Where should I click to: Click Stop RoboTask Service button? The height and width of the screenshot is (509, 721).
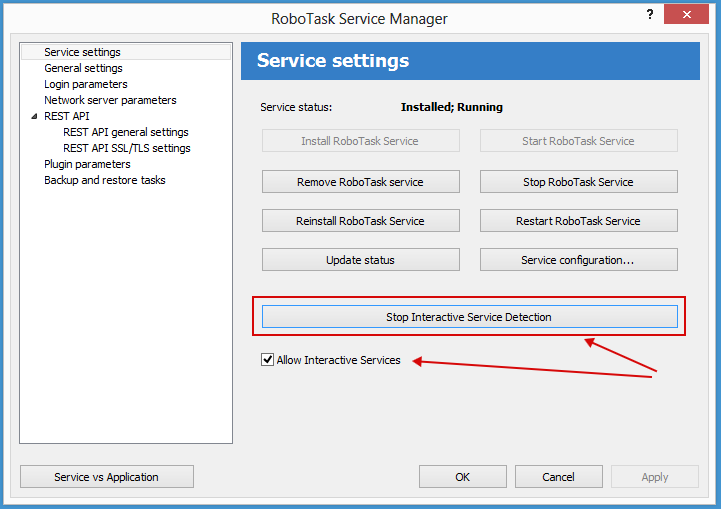[x=578, y=182]
